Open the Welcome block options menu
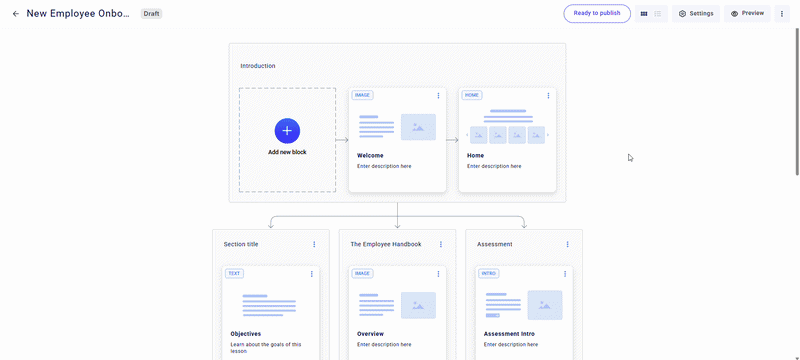This screenshot has width=800, height=360. click(438, 95)
